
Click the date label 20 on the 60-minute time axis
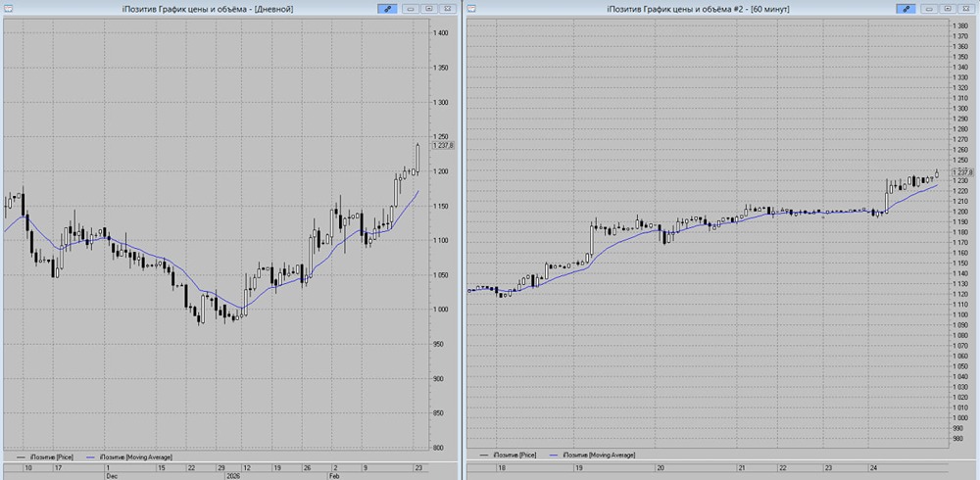point(659,467)
